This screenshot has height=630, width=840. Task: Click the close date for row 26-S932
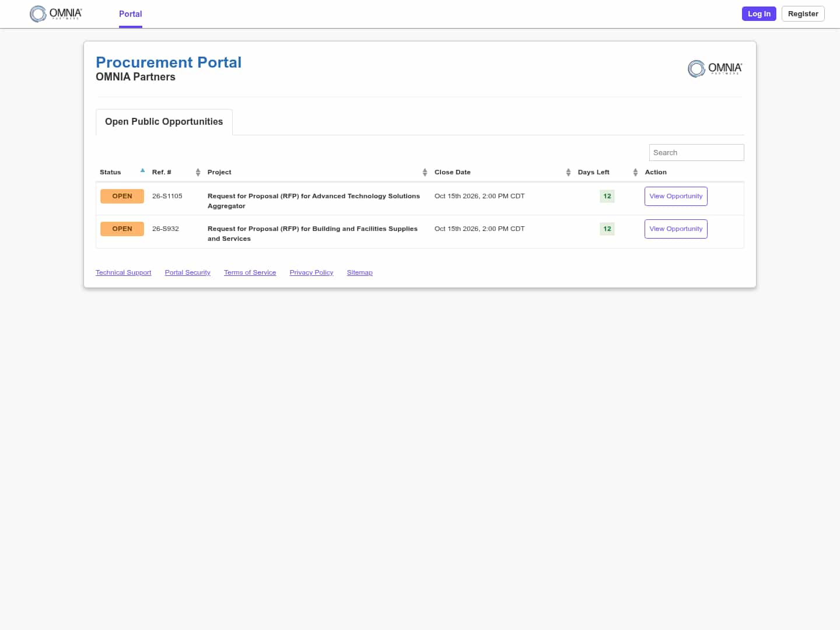click(480, 229)
